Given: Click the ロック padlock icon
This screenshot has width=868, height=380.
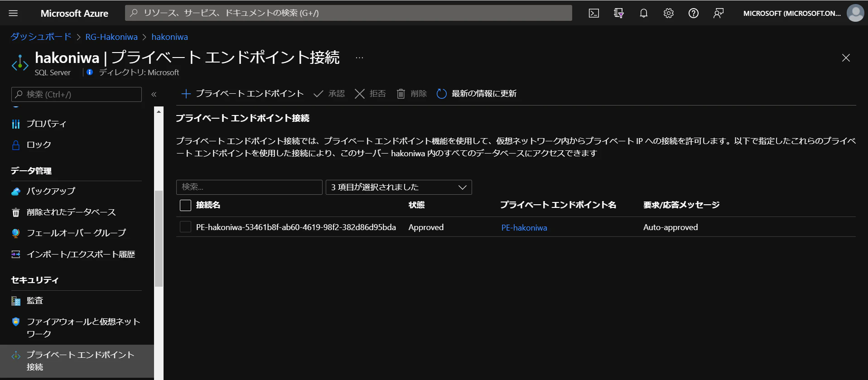Looking at the screenshot, I should point(16,145).
